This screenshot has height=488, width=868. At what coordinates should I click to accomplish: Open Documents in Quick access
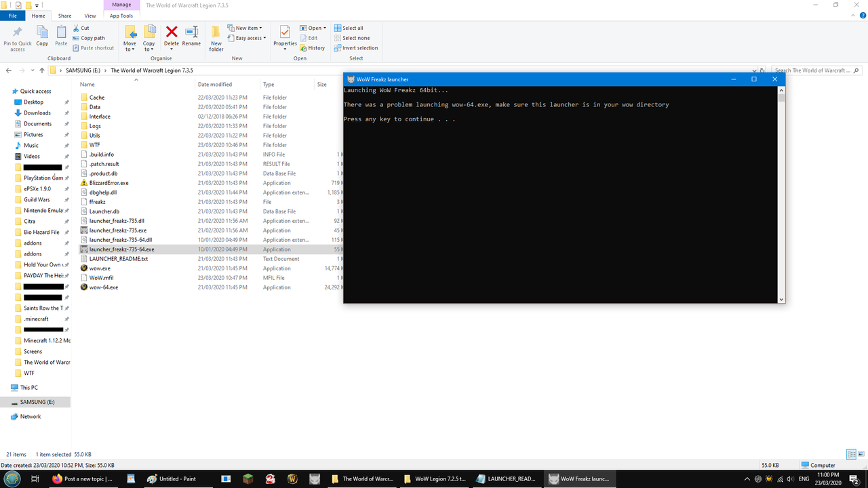[x=37, y=124]
